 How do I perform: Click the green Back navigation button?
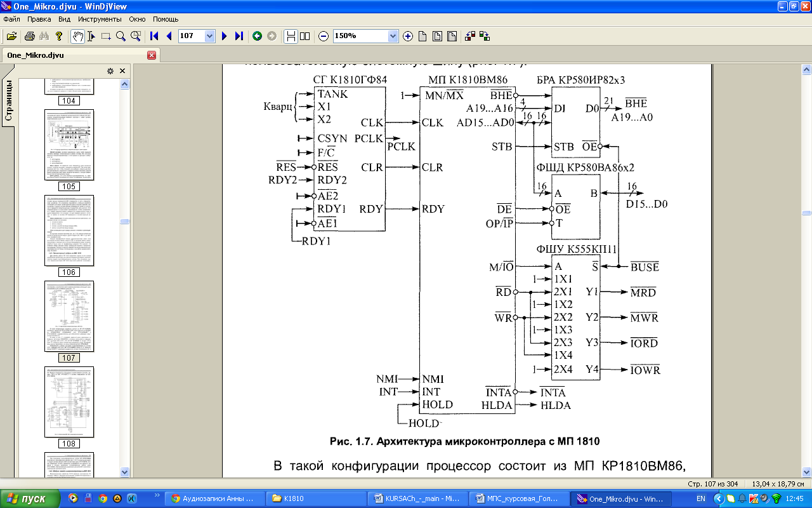(x=257, y=36)
